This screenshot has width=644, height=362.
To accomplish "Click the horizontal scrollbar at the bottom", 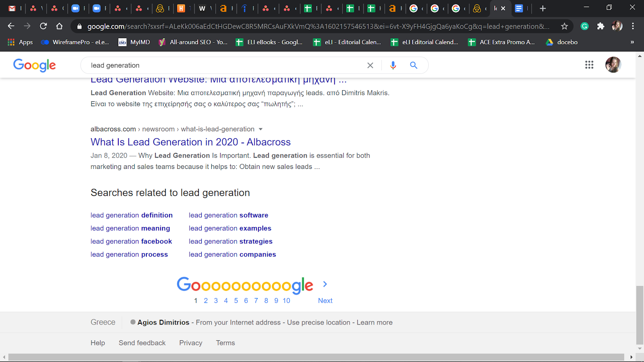I will click(316, 357).
